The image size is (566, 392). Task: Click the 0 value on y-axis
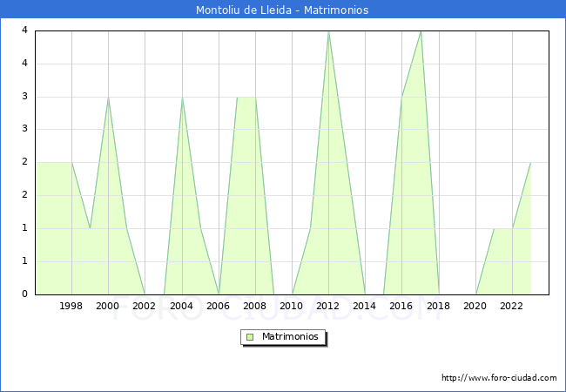coord(24,294)
